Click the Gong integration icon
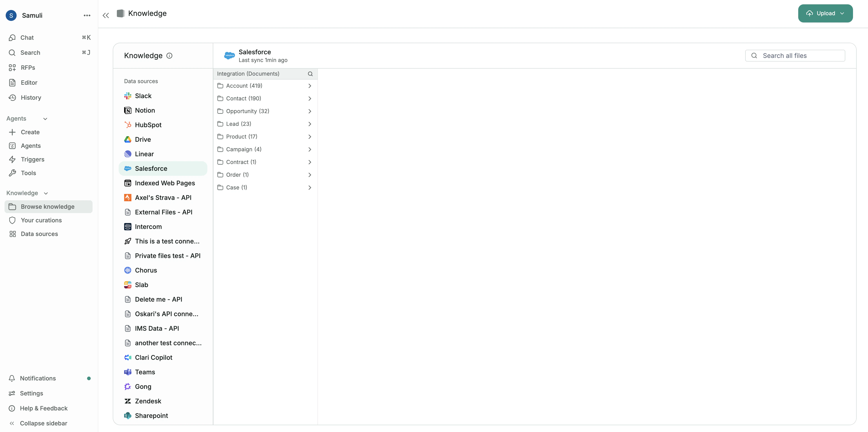This screenshot has height=432, width=868. 128,386
